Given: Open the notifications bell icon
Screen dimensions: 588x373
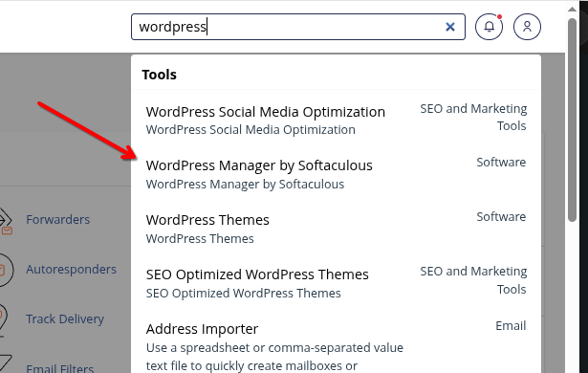Looking at the screenshot, I should click(489, 27).
